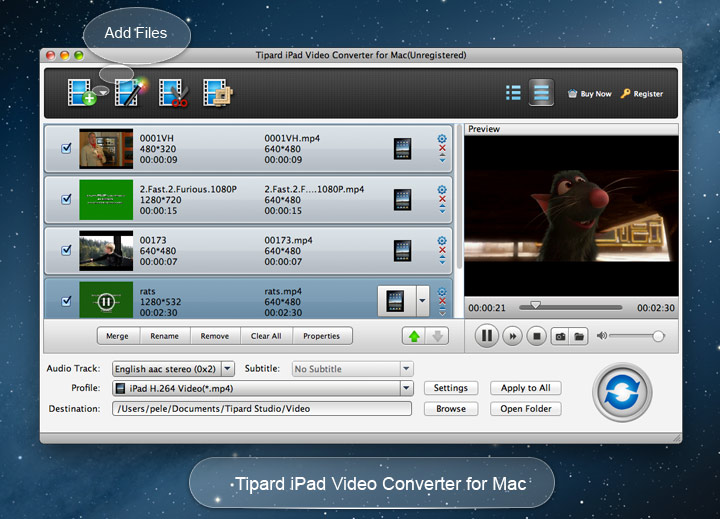Uncheck the rats file checkbox
The height and width of the screenshot is (519, 720).
(67, 301)
